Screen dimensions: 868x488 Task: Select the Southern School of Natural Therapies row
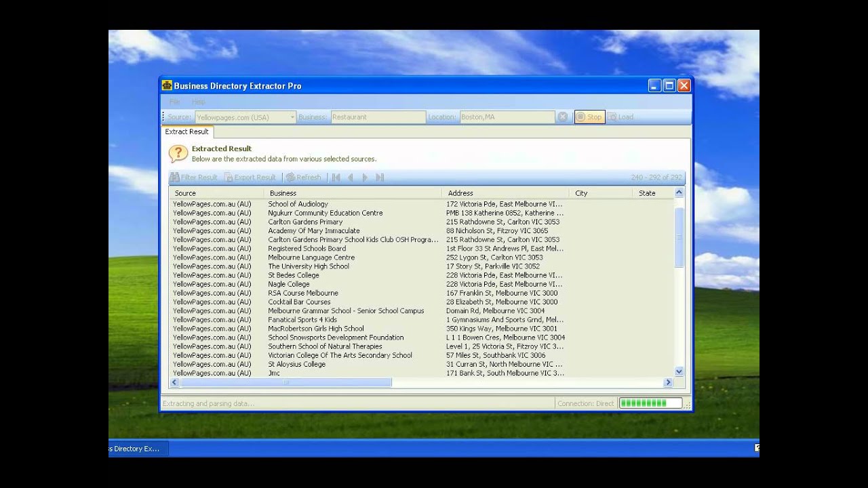(x=421, y=346)
